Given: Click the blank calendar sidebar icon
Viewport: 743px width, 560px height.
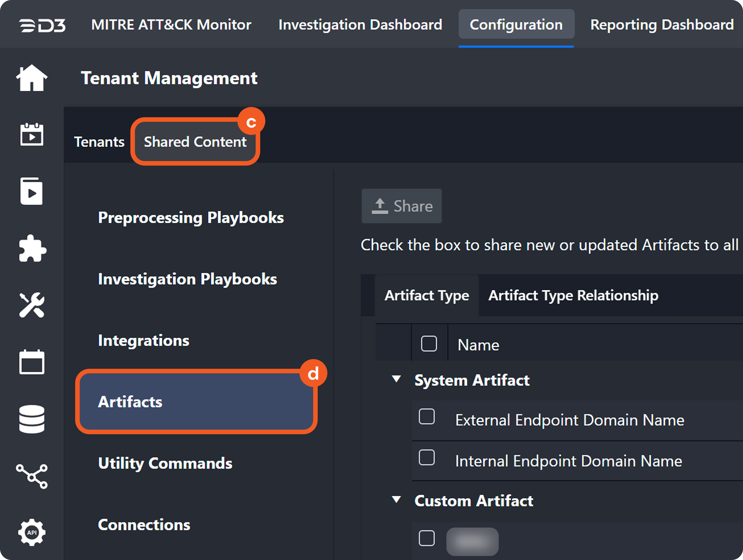Looking at the screenshot, I should pyautogui.click(x=32, y=362).
